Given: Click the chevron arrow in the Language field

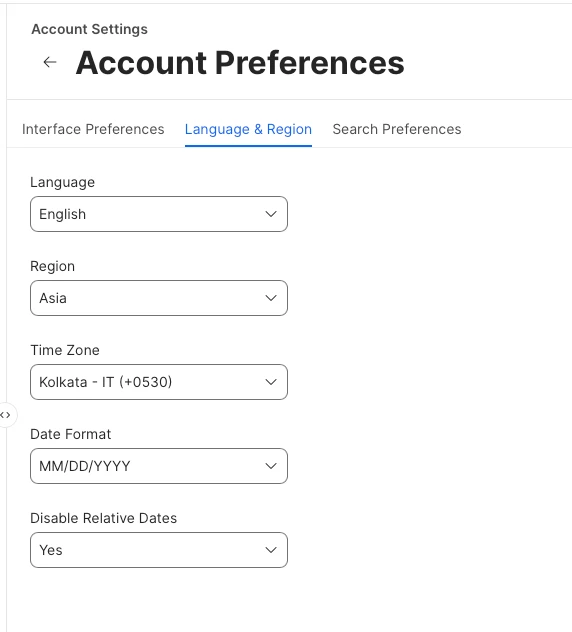Looking at the screenshot, I should (x=271, y=214).
